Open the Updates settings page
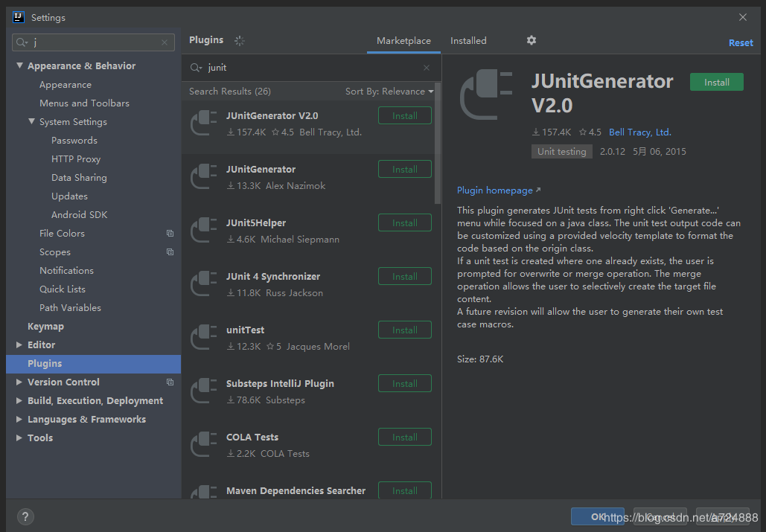This screenshot has width=766, height=532. click(69, 196)
